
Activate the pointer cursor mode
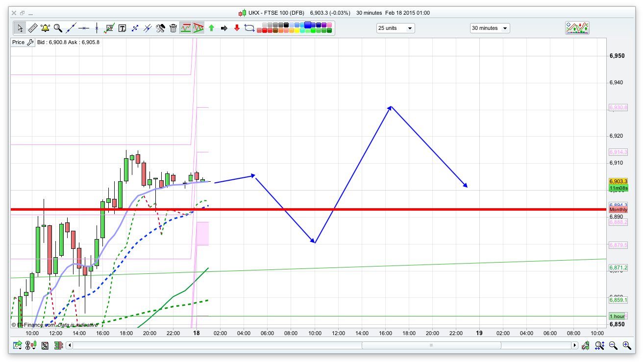(x=20, y=28)
